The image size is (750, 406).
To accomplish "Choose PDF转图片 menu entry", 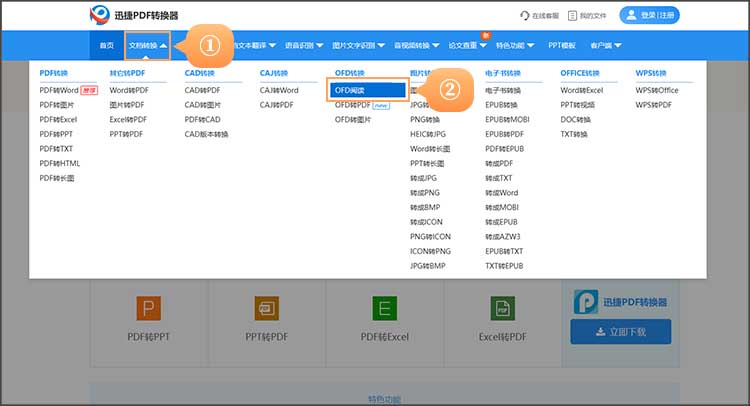I will pyautogui.click(x=56, y=105).
